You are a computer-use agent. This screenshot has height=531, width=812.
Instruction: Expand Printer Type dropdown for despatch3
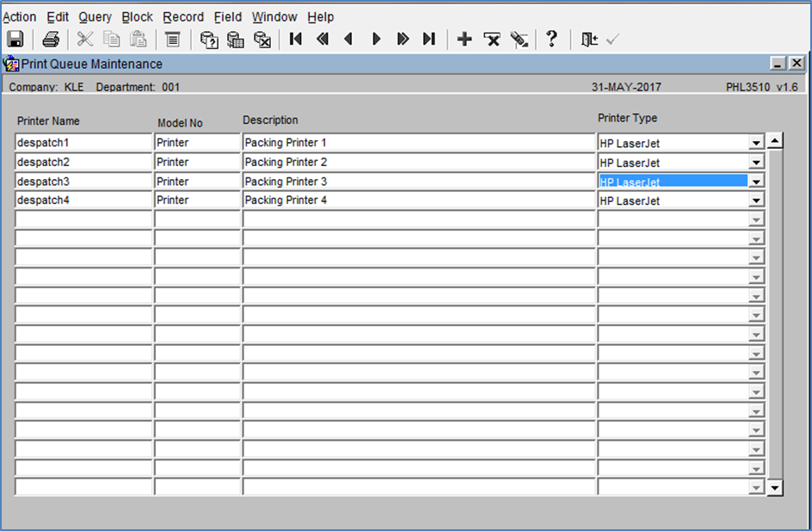tap(756, 182)
